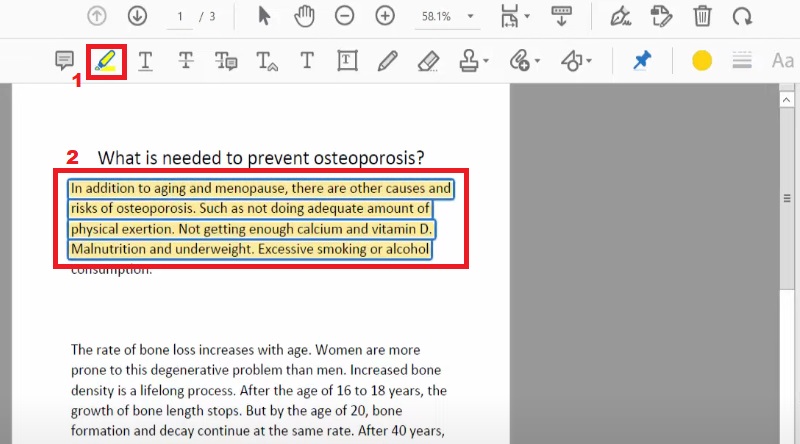This screenshot has width=800, height=444.
Task: Pick the Pencil drawing tool
Action: pyautogui.click(x=388, y=61)
